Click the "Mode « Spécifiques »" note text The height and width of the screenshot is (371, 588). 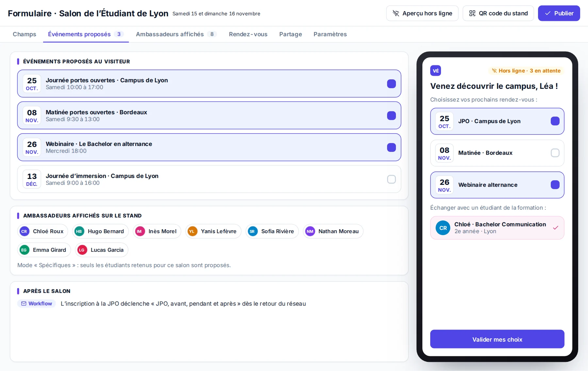(124, 265)
